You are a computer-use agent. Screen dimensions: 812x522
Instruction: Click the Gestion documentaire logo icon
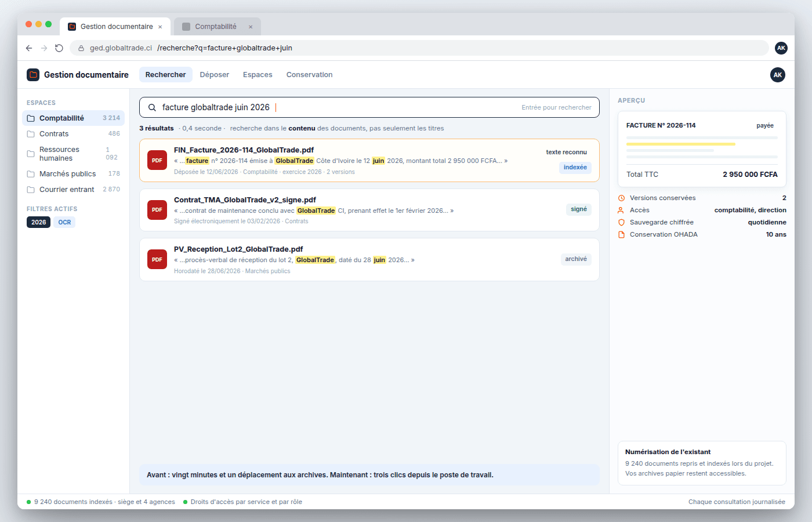[x=33, y=75]
